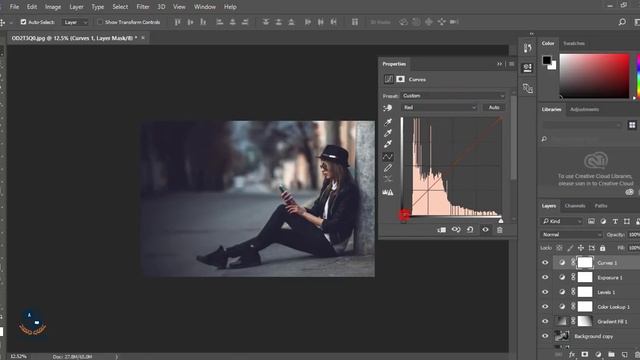
Task: Select the draw curve pencil tool
Action: [388, 168]
